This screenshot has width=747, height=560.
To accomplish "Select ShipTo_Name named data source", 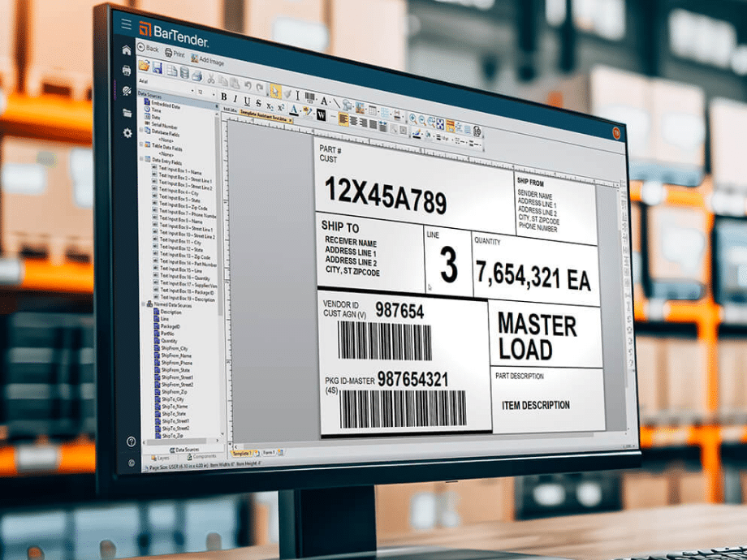I will (x=171, y=406).
